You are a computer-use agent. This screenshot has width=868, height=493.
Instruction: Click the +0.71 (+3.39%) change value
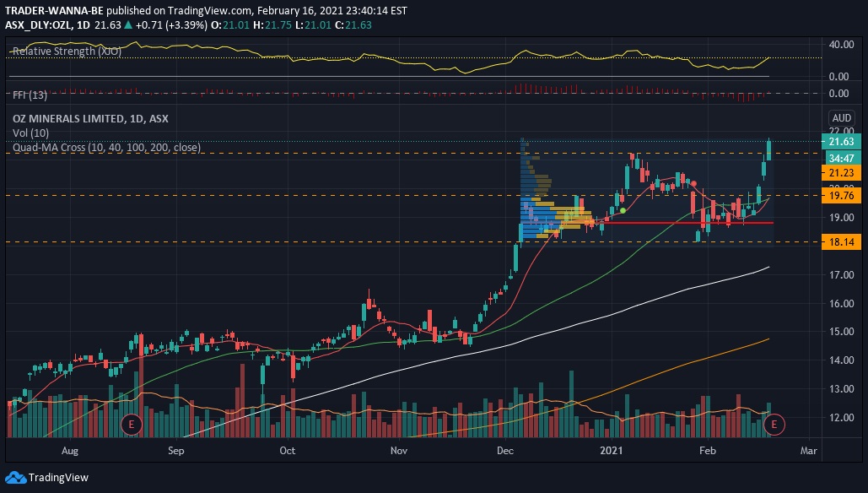pos(171,25)
